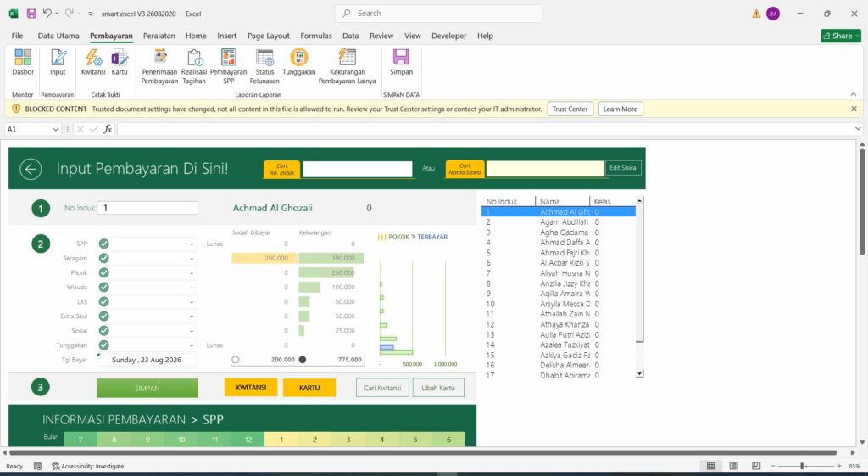Click the Cari No. Induk input field
The width and height of the screenshot is (868, 476).
pyautogui.click(x=358, y=169)
